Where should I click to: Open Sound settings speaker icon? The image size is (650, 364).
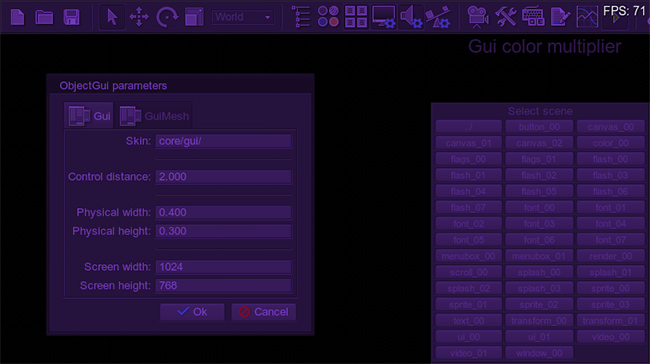click(411, 17)
